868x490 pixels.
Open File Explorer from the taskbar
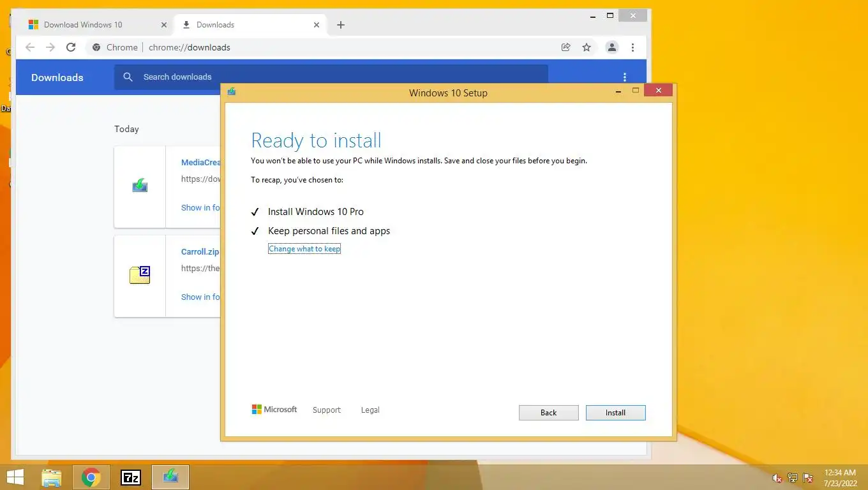point(52,477)
